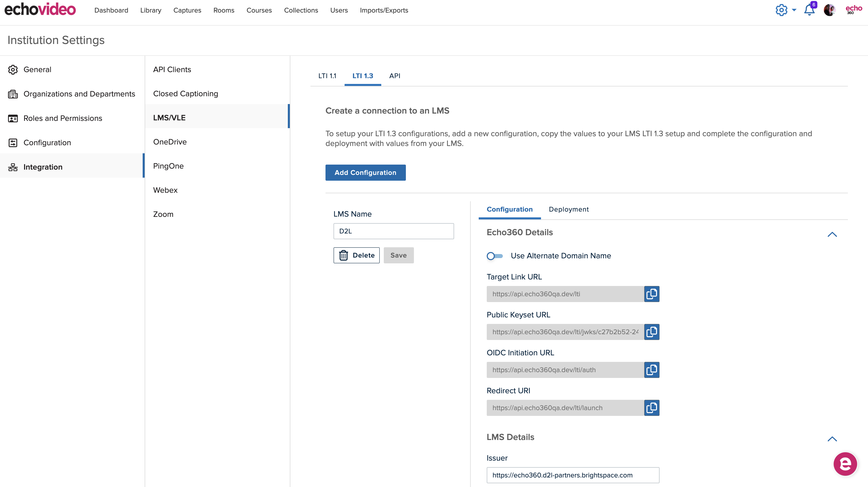Open the settings gear dropdown
The width and height of the screenshot is (868, 487).
pyautogui.click(x=785, y=10)
